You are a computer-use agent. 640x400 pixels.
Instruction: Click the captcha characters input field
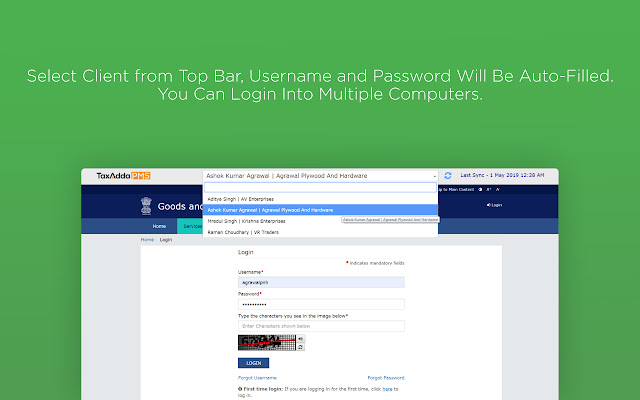tap(321, 326)
